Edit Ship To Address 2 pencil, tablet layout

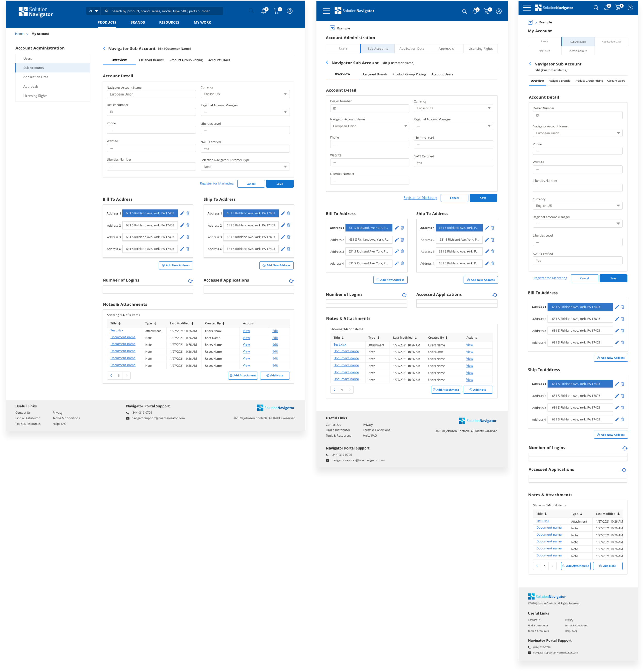coord(487,240)
